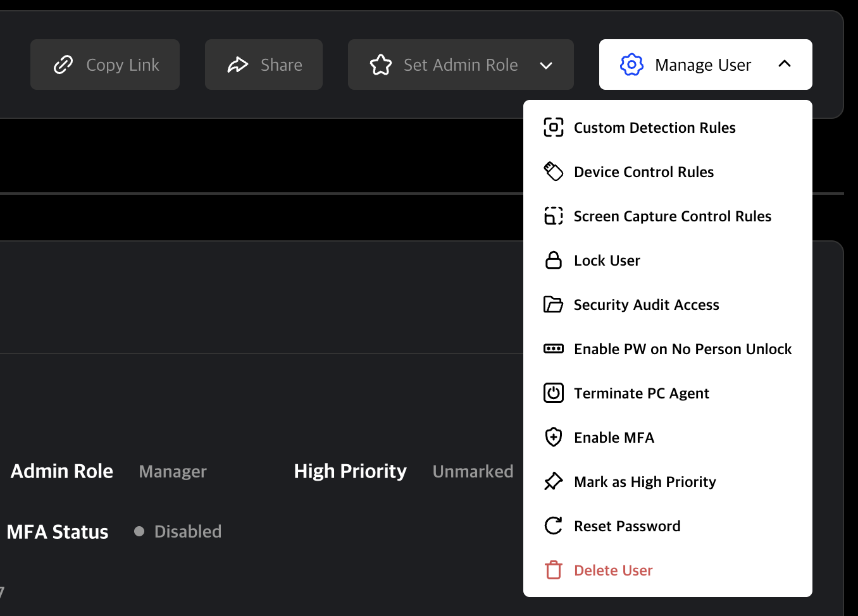Select Lock User from the menu

coord(606,260)
